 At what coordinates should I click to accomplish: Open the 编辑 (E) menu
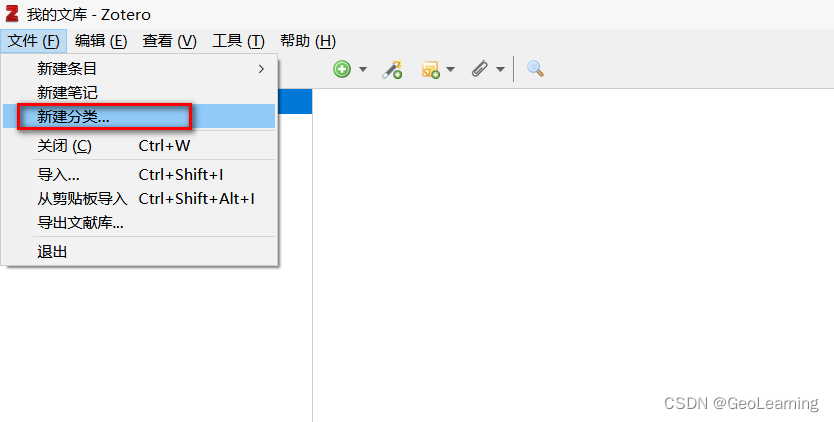(x=101, y=41)
